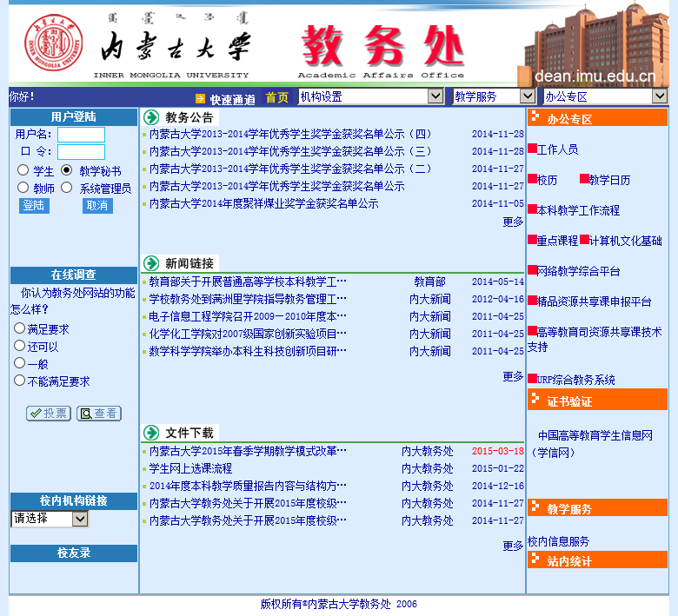678x616 pixels.
Task: Open the 机构设置 dropdown menu
Action: click(x=371, y=96)
